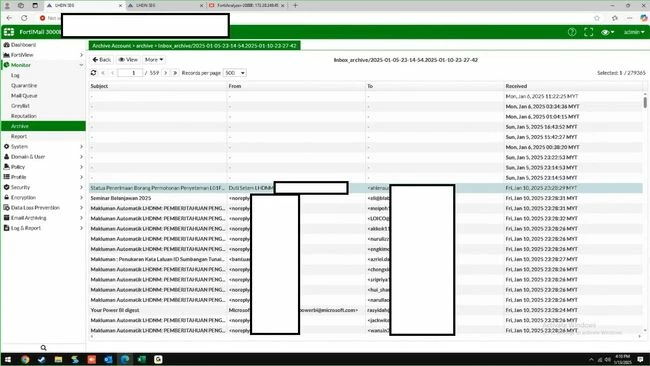The image size is (650, 366).
Task: Click the FortiMail logo icon
Action: (x=9, y=32)
